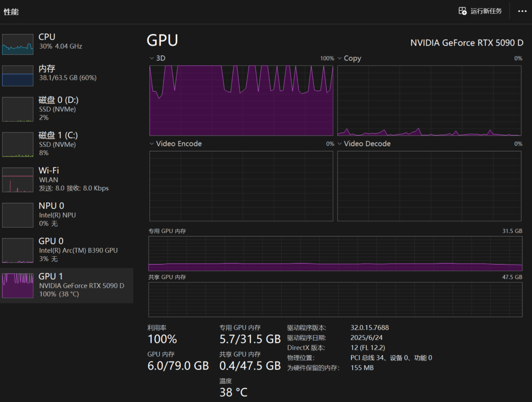Click the Video Encode graph area

coord(241,186)
